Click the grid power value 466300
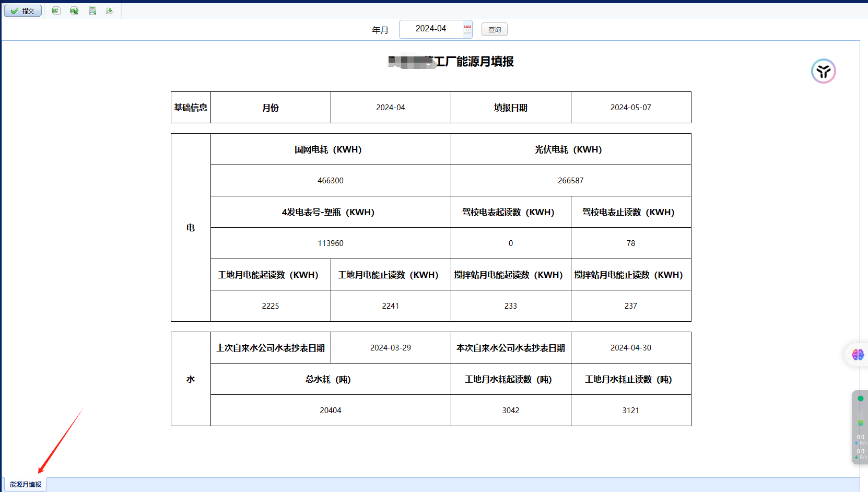The image size is (868, 492). tap(331, 181)
